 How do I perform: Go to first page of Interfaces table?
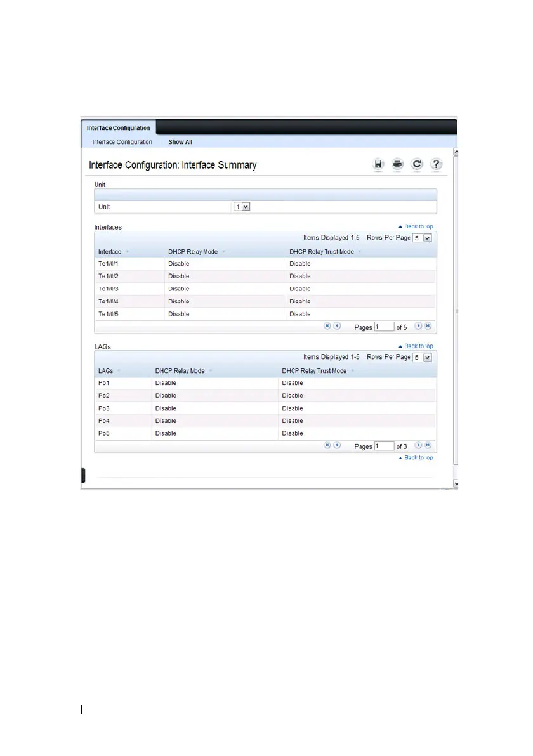pyautogui.click(x=327, y=326)
